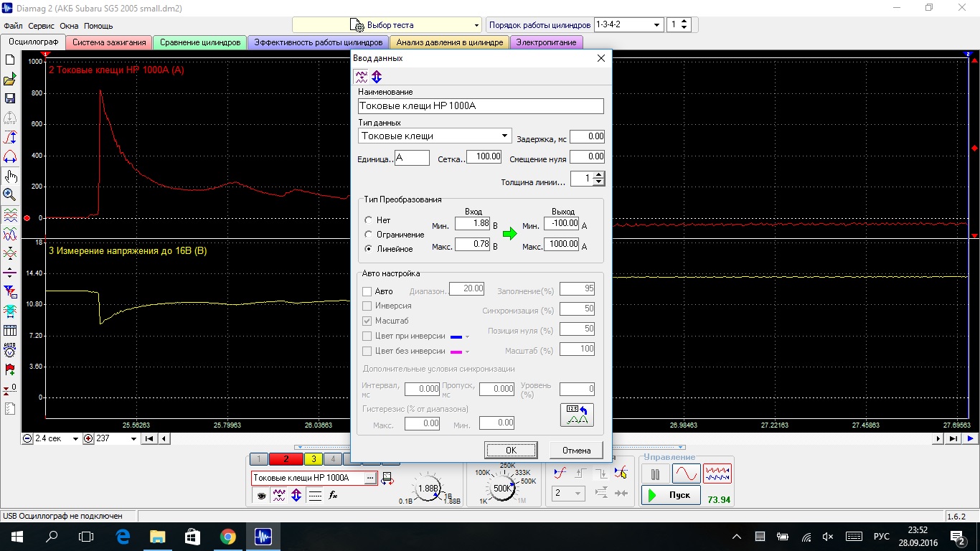
Task: Select the hand pan tool
Action: click(10, 176)
